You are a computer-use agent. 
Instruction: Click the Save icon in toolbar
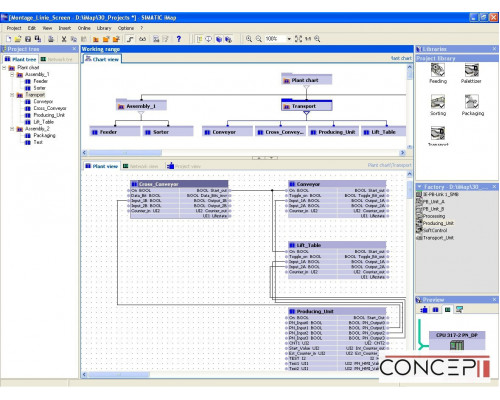click(28, 39)
